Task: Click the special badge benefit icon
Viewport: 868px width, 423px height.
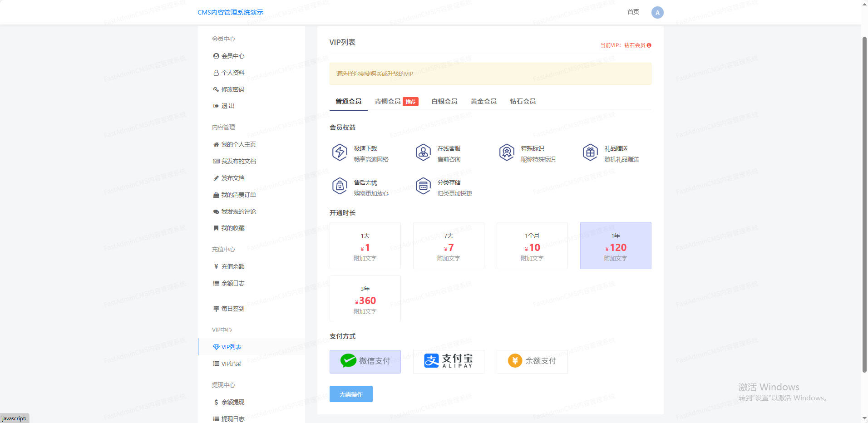Action: (x=507, y=152)
